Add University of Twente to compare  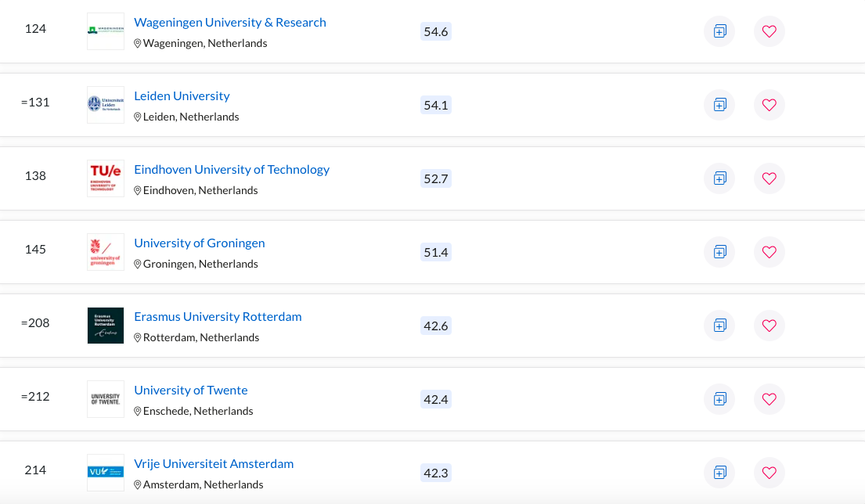tap(719, 399)
